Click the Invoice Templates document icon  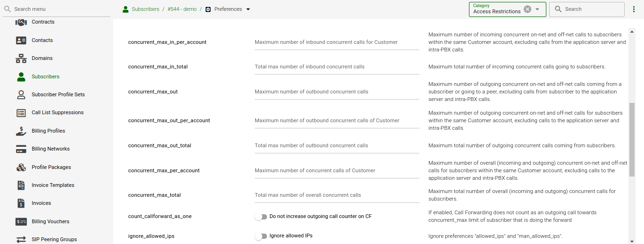pyautogui.click(x=21, y=185)
